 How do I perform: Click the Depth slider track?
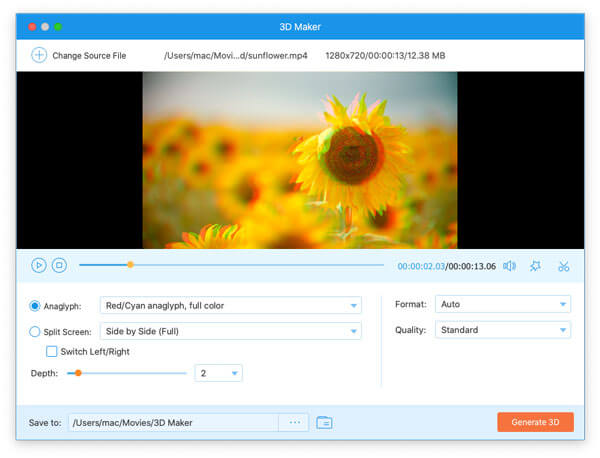[x=130, y=373]
